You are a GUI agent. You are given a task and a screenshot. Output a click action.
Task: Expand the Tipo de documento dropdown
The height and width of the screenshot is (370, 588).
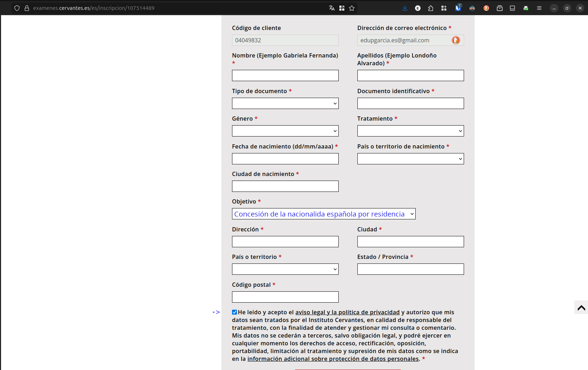point(285,103)
